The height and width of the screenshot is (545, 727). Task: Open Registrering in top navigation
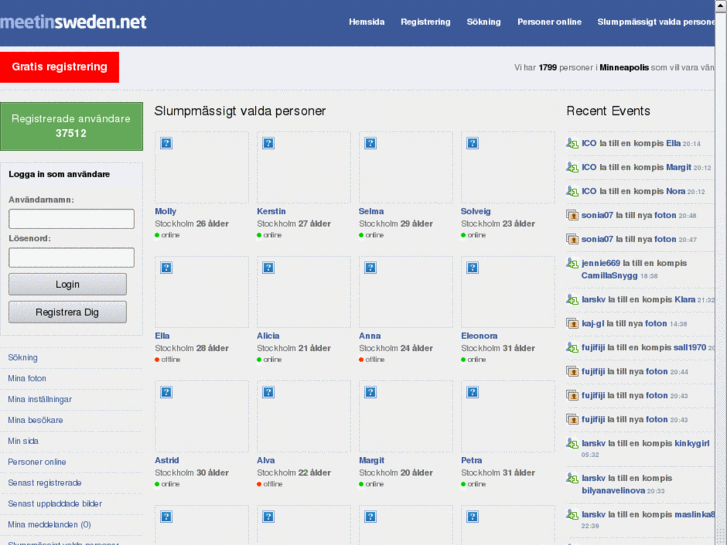(426, 22)
